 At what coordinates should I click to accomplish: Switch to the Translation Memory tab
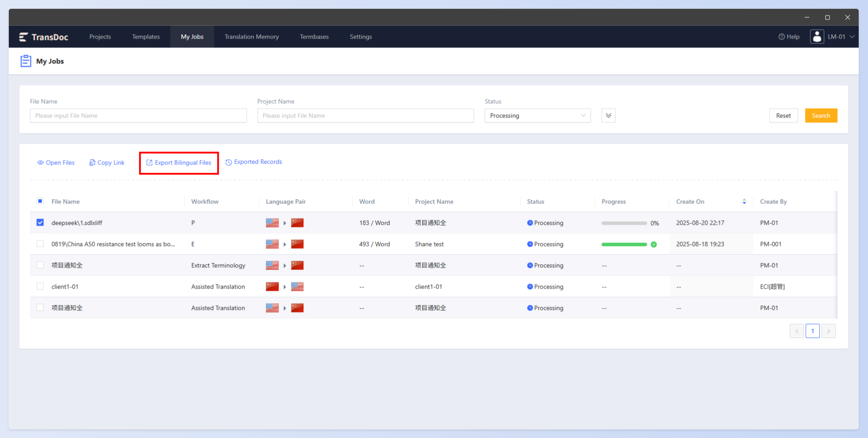(x=252, y=37)
